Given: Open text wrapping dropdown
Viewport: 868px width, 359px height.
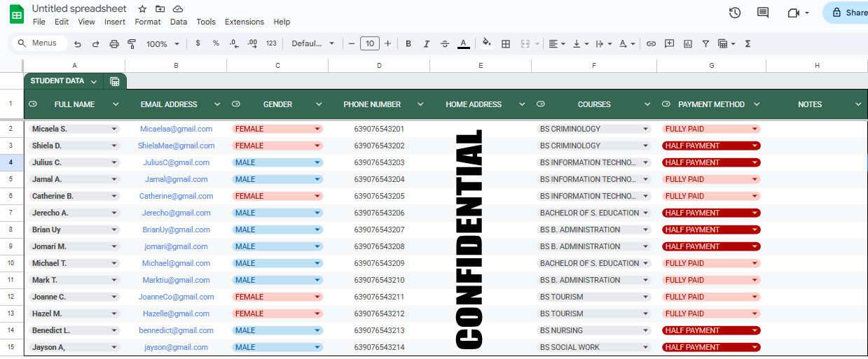Looking at the screenshot, I should pos(603,43).
